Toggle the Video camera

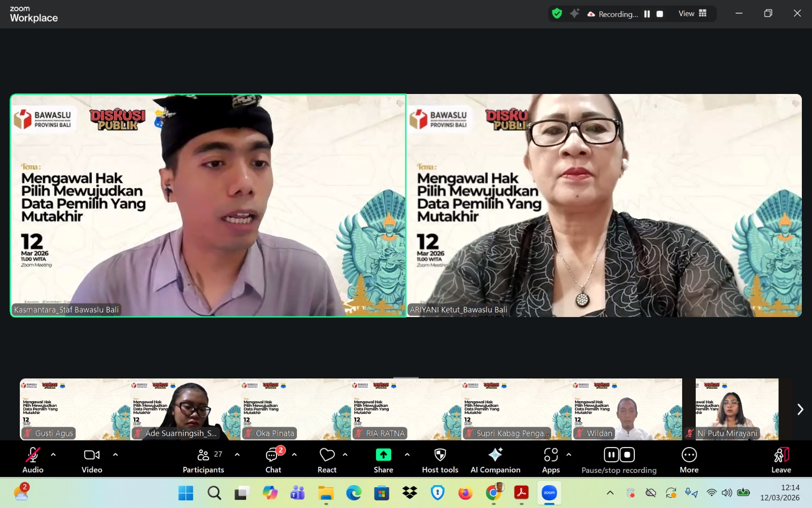pyautogui.click(x=92, y=460)
